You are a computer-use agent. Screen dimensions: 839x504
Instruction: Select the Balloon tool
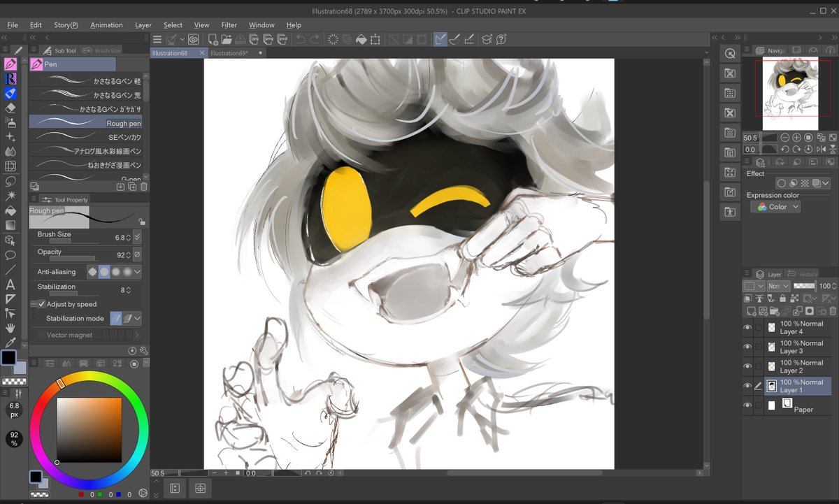(10, 255)
